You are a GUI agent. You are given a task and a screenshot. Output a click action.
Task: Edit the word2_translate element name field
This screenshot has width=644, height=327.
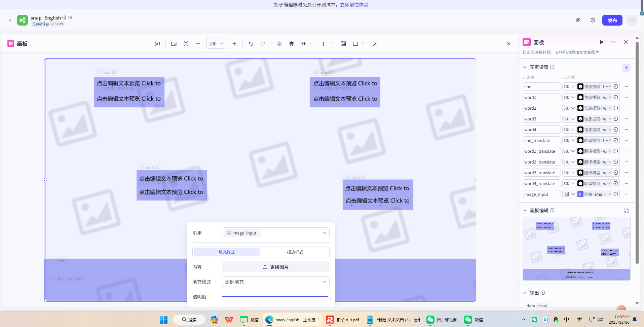coord(541,162)
